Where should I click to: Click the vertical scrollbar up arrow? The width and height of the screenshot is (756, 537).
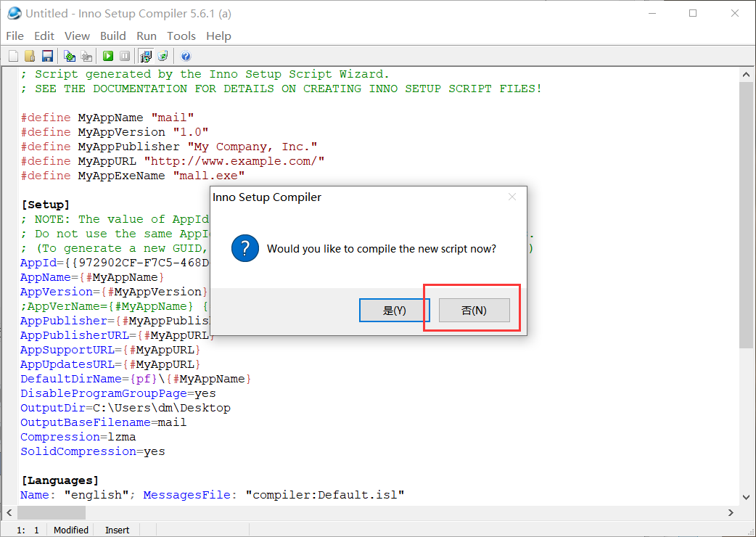[x=746, y=75]
